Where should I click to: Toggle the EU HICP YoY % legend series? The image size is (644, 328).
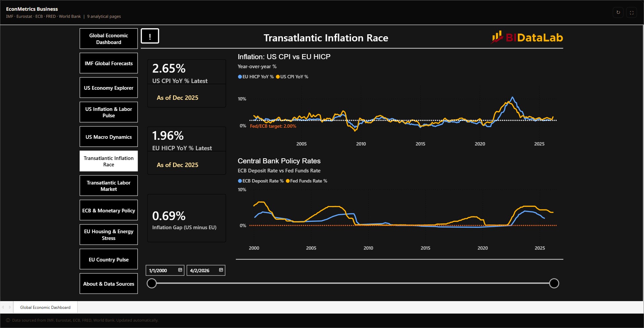click(256, 77)
